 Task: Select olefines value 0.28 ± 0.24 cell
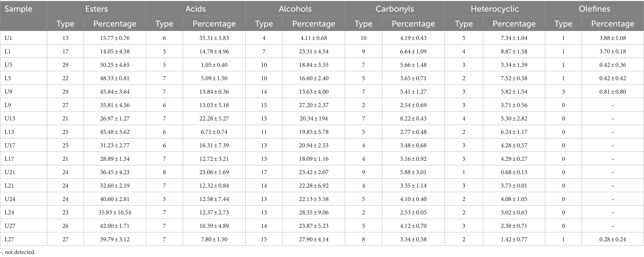(613, 239)
